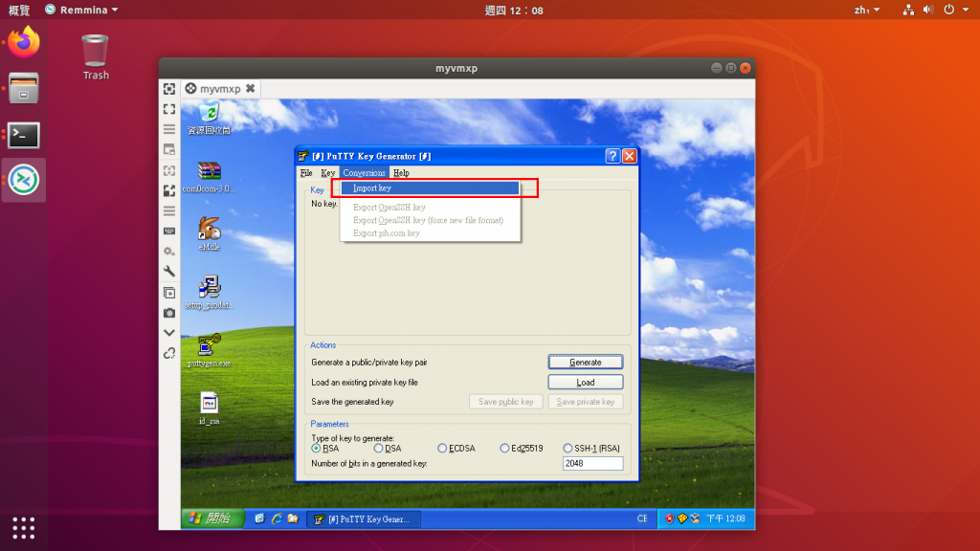Open the wrench Tools icon in Remmina
This screenshot has width=980, height=551.
[x=169, y=271]
